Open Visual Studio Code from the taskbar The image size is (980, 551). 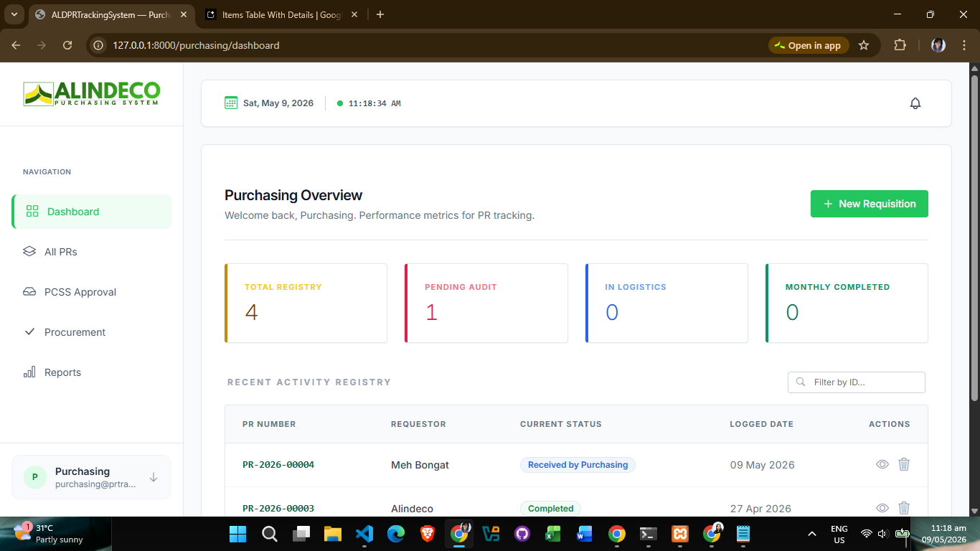click(x=364, y=534)
